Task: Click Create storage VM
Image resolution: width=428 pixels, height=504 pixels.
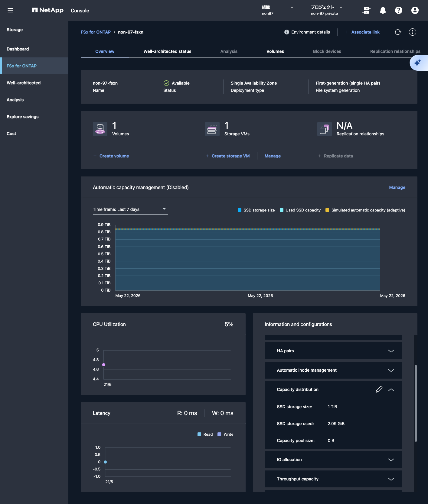Action: pos(228,156)
